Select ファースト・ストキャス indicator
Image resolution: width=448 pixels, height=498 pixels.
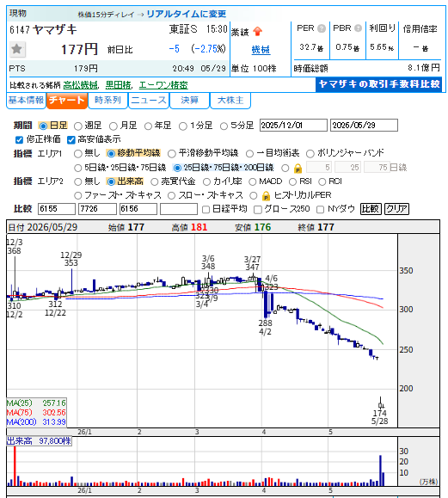pyautogui.click(x=77, y=195)
